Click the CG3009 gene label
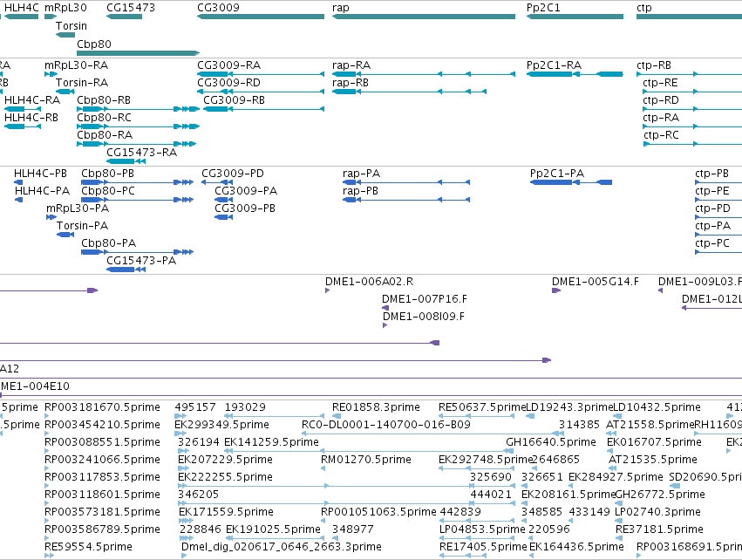742x560 pixels. tap(218, 8)
